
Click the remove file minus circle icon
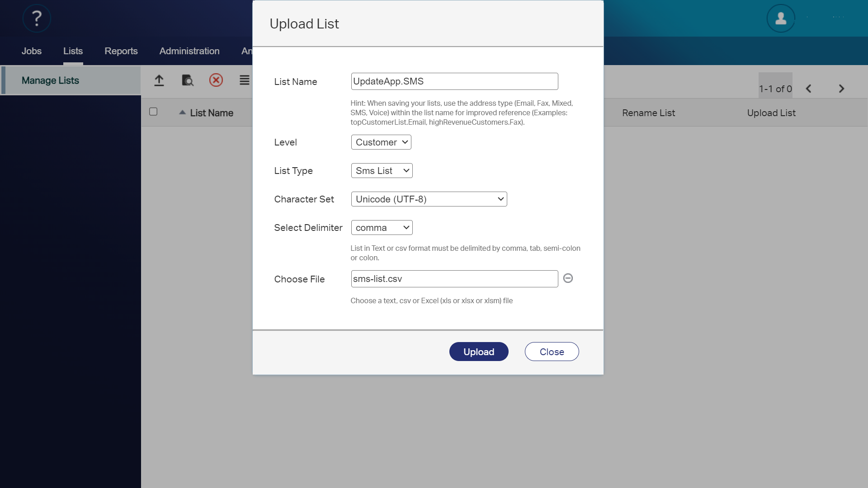568,278
